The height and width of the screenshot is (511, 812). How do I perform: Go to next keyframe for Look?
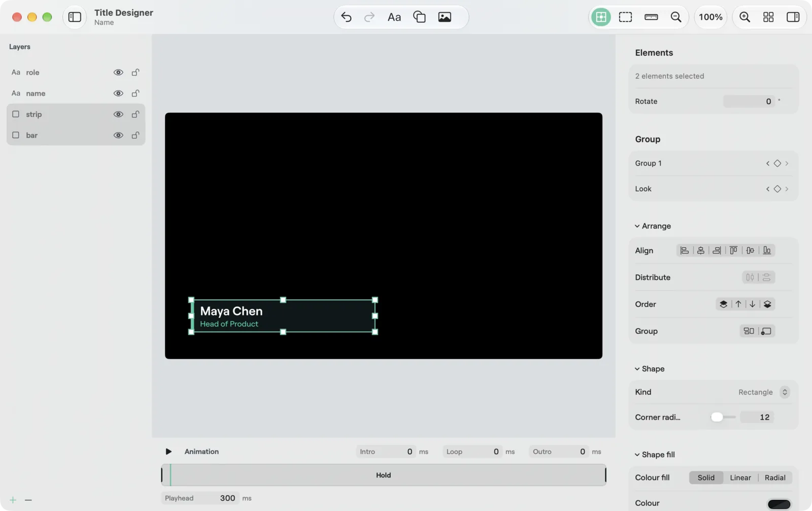787,189
